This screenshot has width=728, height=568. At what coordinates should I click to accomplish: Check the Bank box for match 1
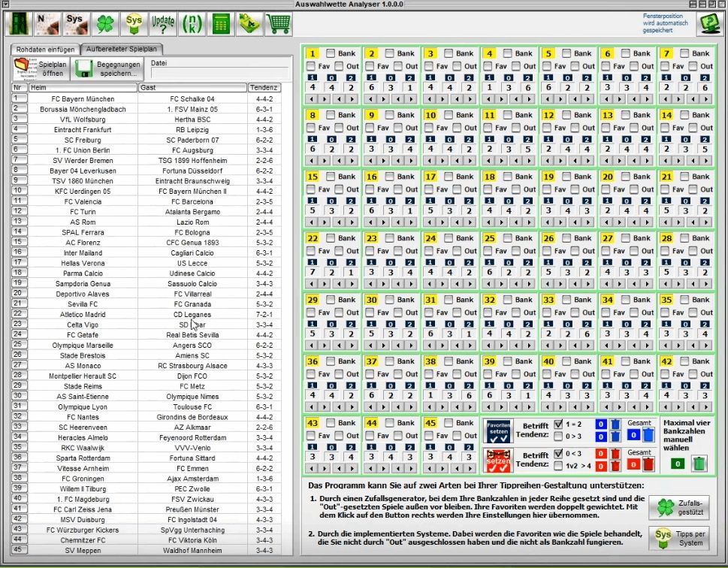pyautogui.click(x=331, y=53)
